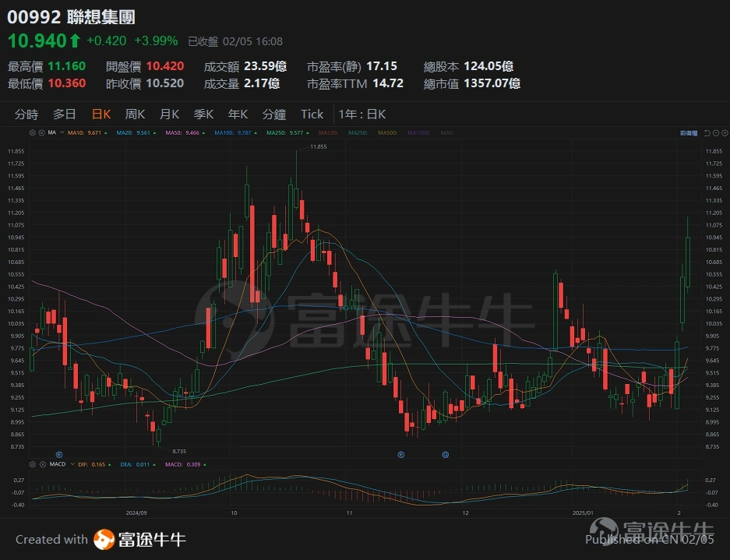This screenshot has width=730, height=560.
Task: Zoom out the chart with minus icon
Action: pos(716,133)
